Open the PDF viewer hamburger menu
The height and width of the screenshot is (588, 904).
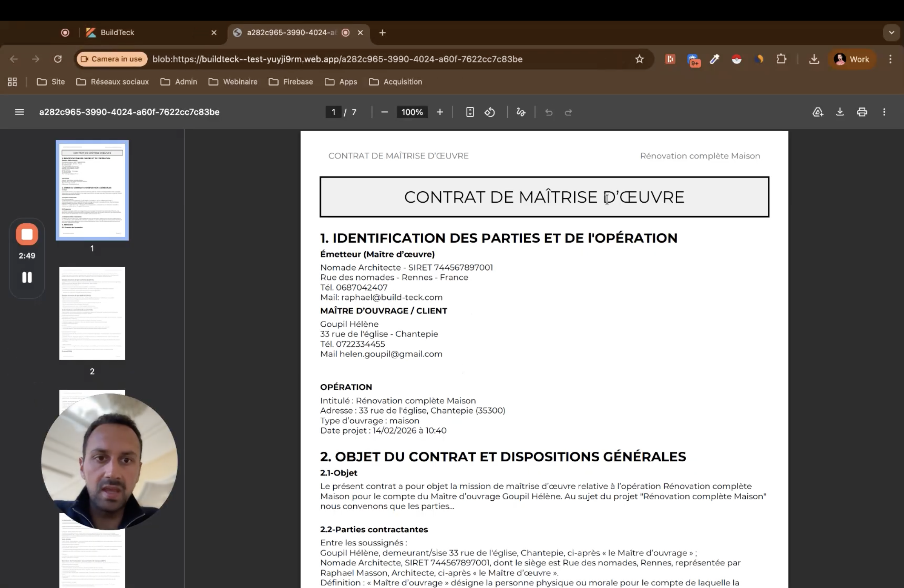[19, 112]
